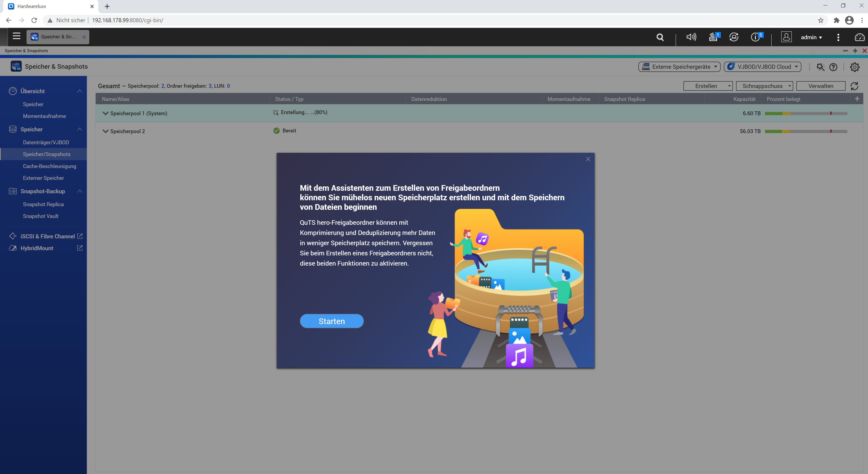The height and width of the screenshot is (474, 868).
Task: Bookmark this page with star icon
Action: click(x=820, y=20)
